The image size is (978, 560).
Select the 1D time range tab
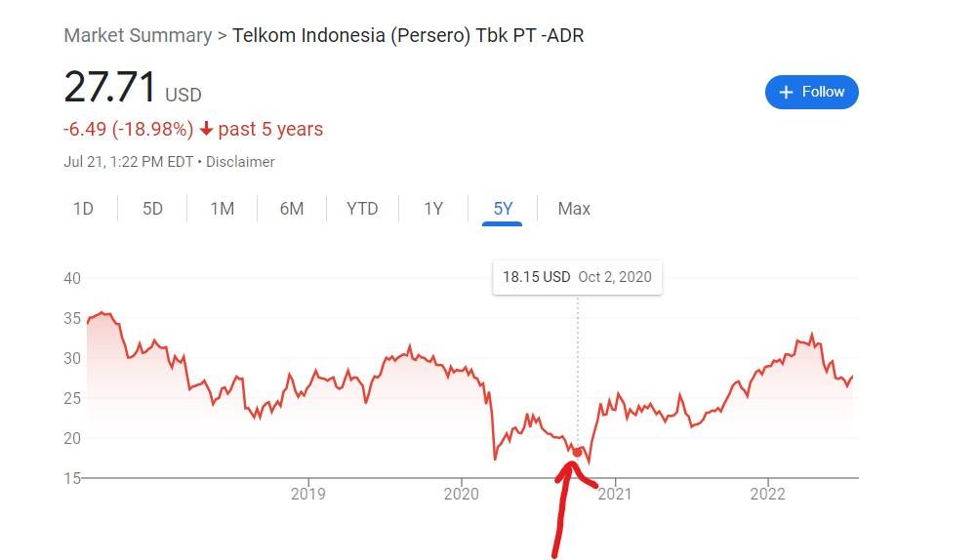[83, 209]
